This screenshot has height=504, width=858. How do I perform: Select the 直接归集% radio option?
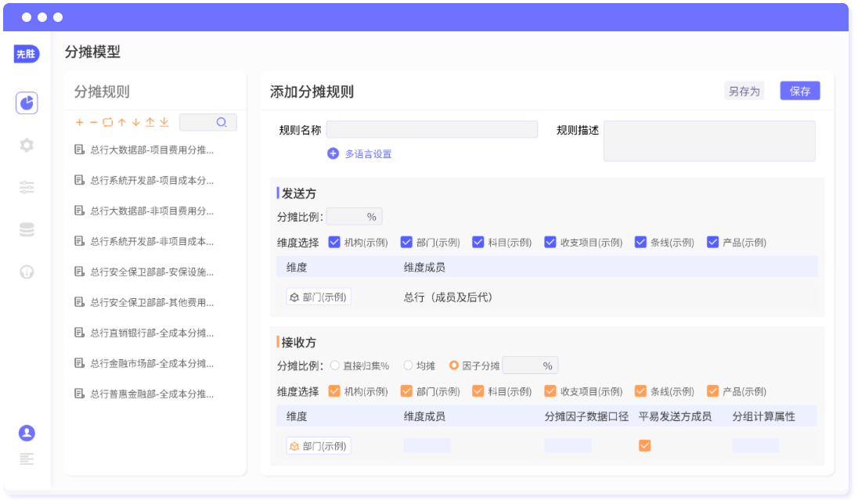335,365
